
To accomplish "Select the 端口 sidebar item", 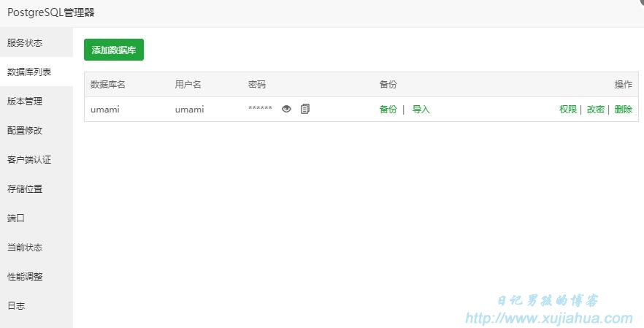I will tap(37, 218).
